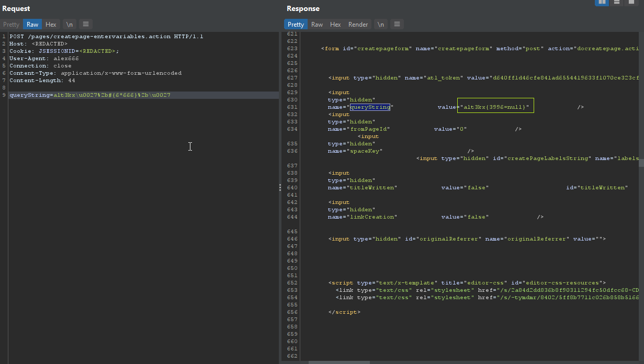644x364 pixels.
Task: Switch Response view to Pretty tab
Action: tap(296, 25)
